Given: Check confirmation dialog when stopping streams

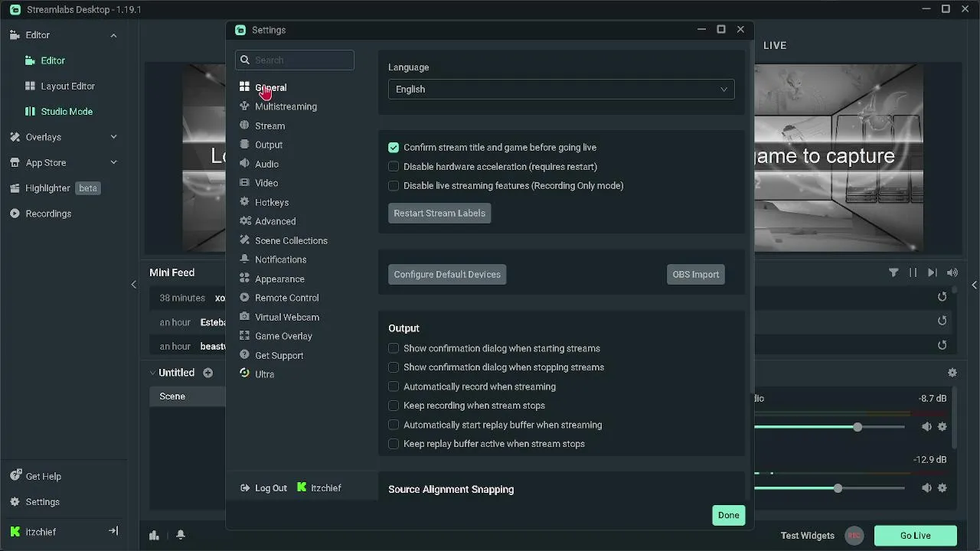Looking at the screenshot, I should click(394, 367).
